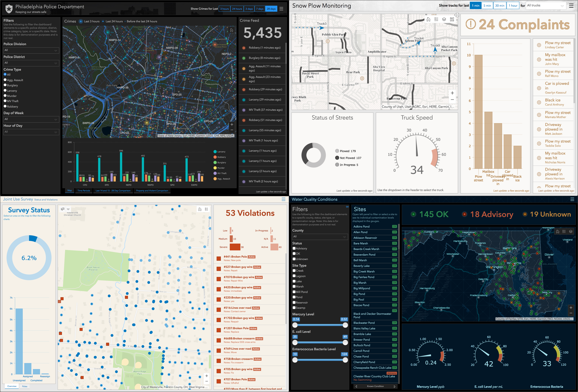
Task: Open the Joint Use Survey hamburger menu
Action: coord(283,199)
